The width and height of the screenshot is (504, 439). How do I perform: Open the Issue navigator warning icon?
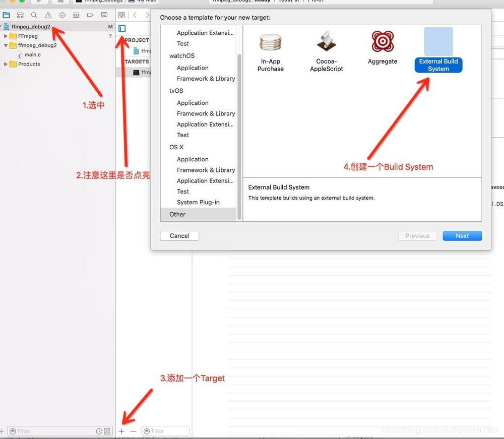[x=48, y=15]
